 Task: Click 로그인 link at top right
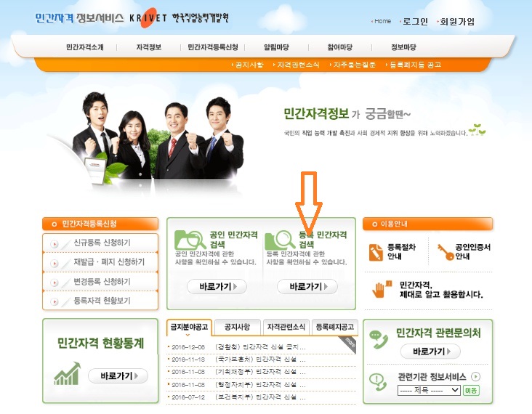click(x=415, y=22)
